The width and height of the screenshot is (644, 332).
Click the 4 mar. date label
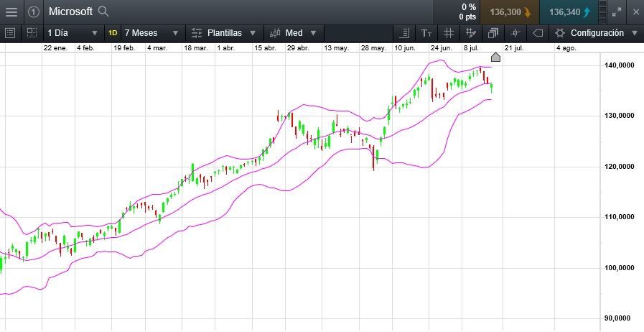click(157, 48)
